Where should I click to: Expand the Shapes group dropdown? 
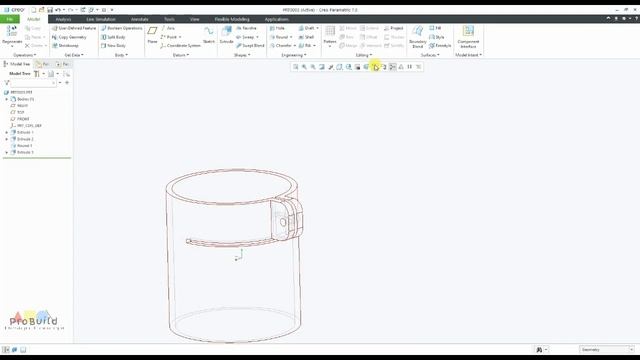(242, 55)
